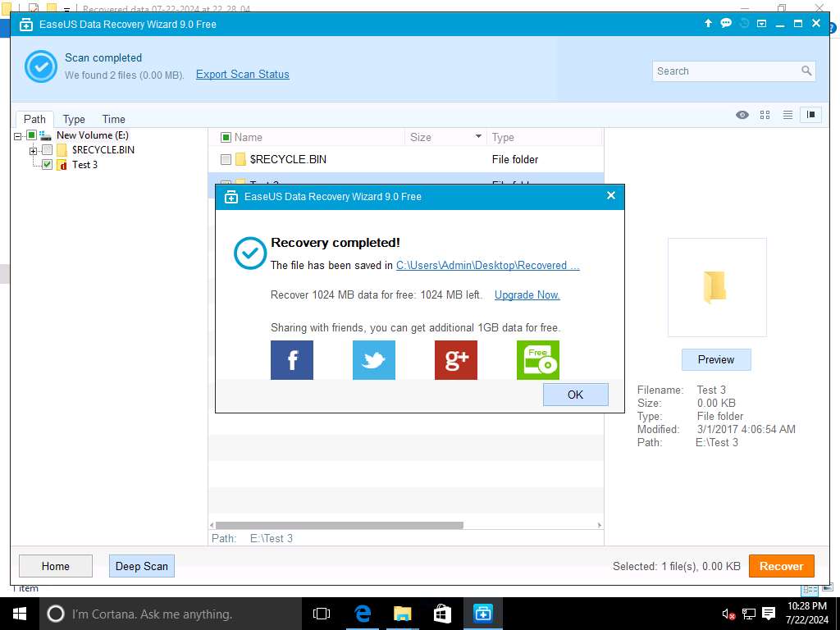This screenshot has width=840, height=630.
Task: Click the Upgrade Now link
Action: click(x=527, y=294)
